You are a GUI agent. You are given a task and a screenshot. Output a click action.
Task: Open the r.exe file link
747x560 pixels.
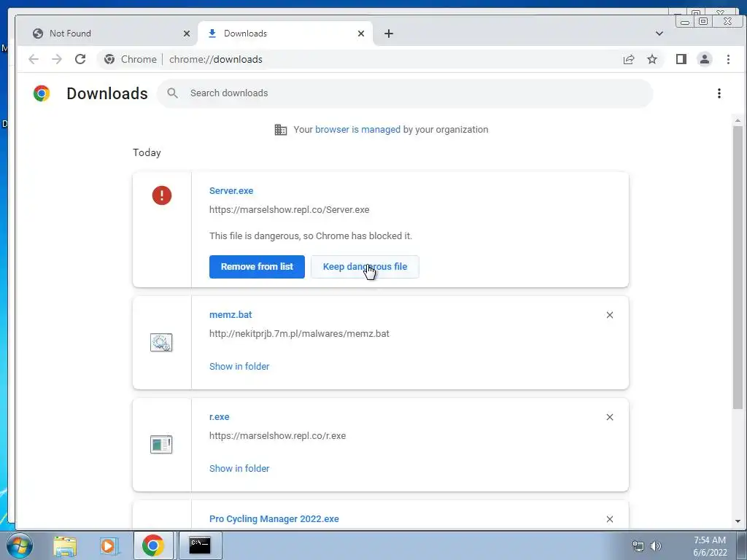219,416
